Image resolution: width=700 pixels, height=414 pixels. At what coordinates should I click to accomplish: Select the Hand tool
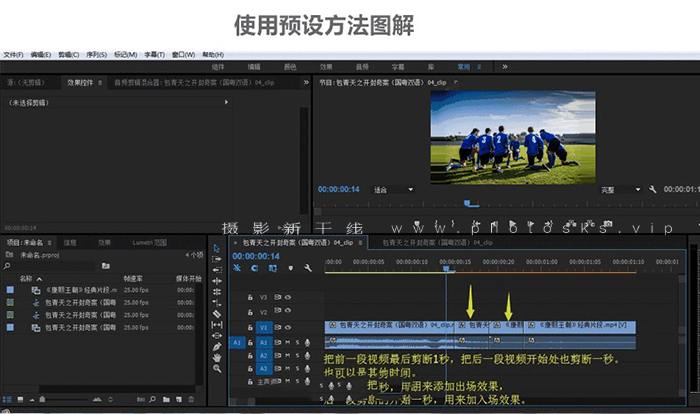coord(217,358)
